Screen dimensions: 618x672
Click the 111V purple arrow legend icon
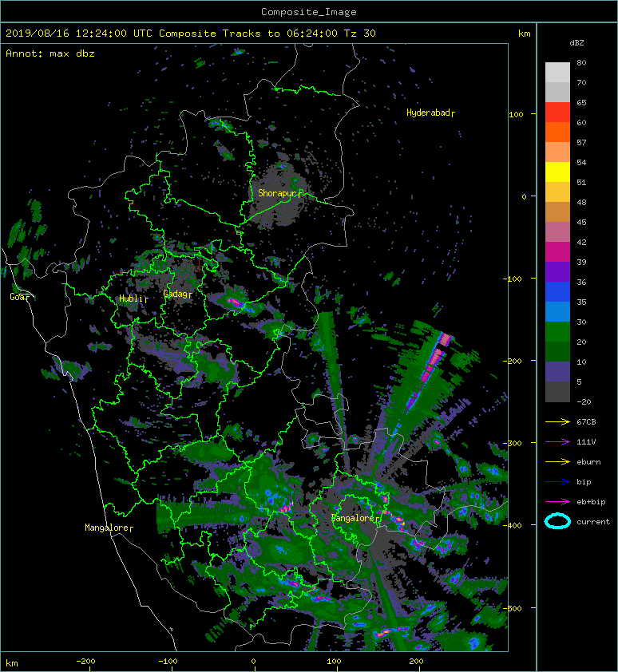[x=557, y=442]
